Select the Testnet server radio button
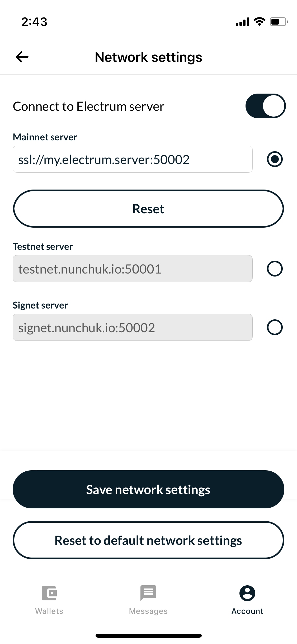 [275, 269]
